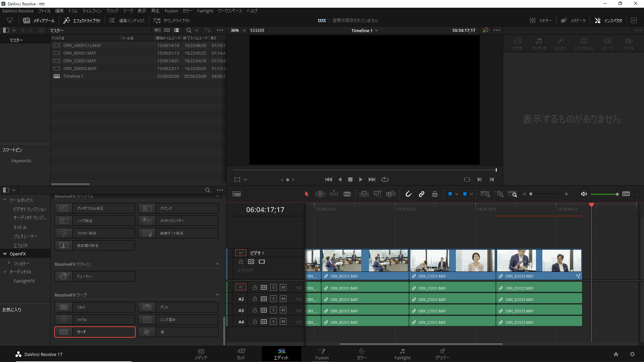Activate the dynamic trim mode tool
Image resolution: width=644 pixels, height=362 pixels.
point(334,194)
